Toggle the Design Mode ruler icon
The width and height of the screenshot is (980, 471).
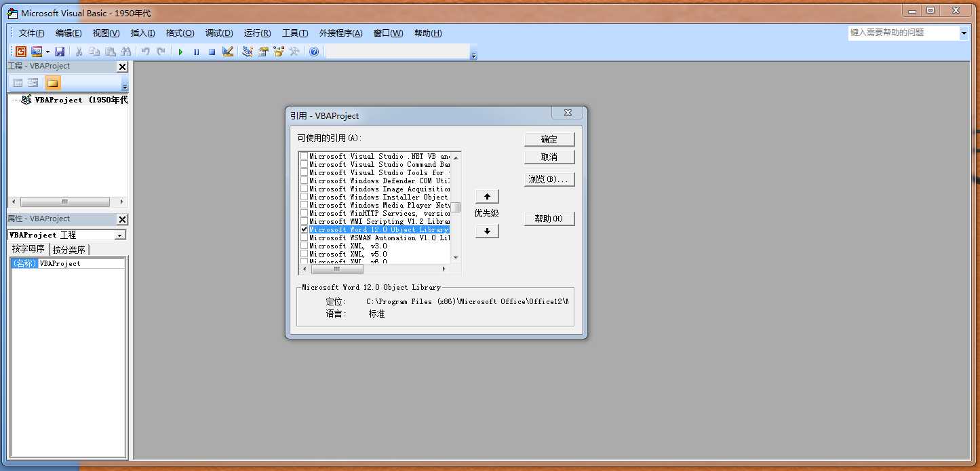[228, 52]
